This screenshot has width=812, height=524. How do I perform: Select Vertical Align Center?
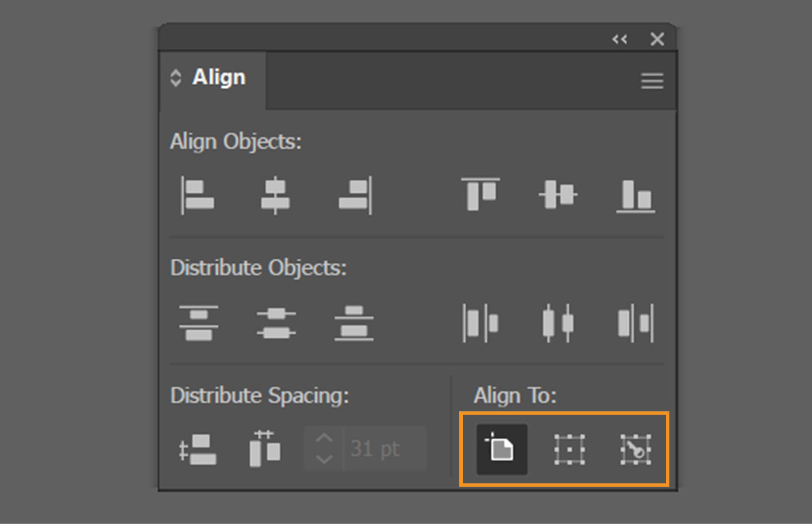tap(557, 195)
